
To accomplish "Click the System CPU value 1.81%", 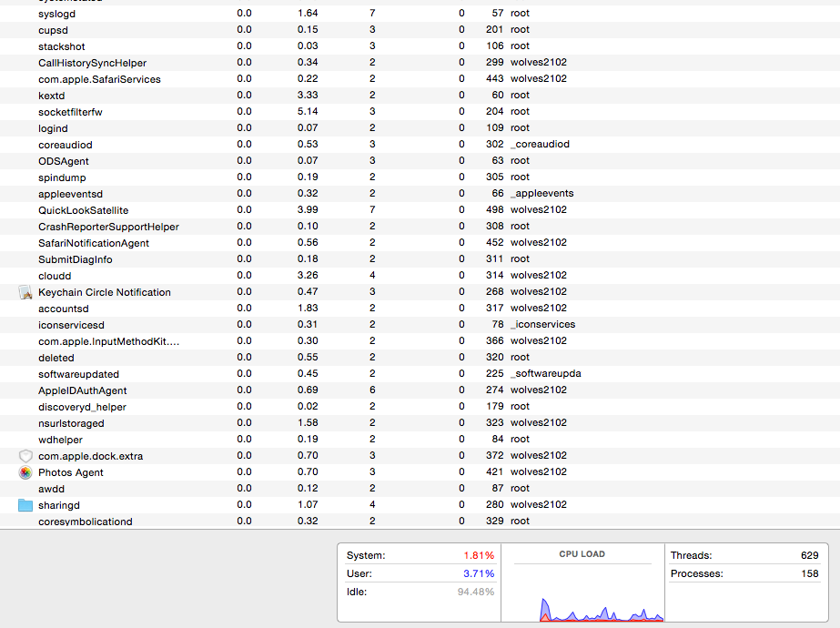I will click(x=479, y=555).
